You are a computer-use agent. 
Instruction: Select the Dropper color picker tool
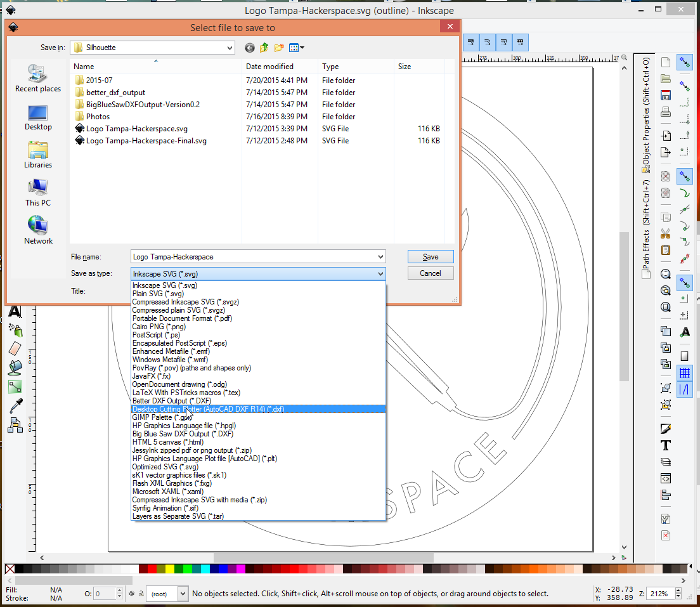(15, 405)
